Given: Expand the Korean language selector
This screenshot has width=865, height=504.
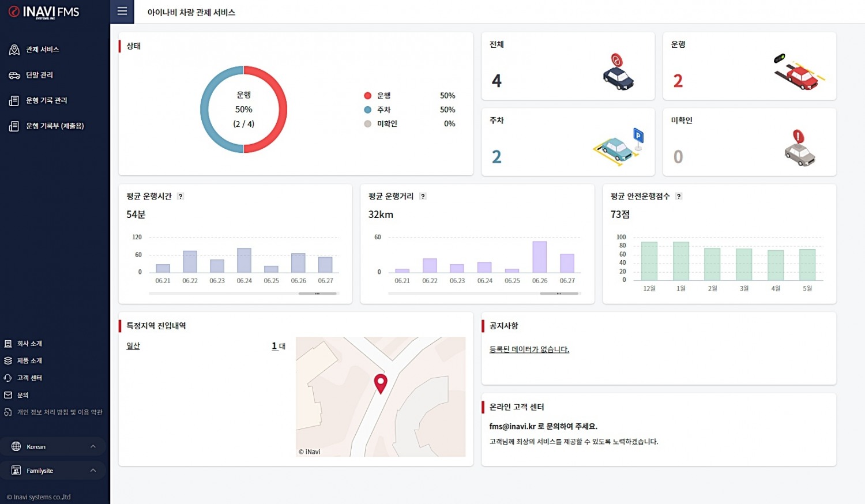Looking at the screenshot, I should tap(53, 446).
